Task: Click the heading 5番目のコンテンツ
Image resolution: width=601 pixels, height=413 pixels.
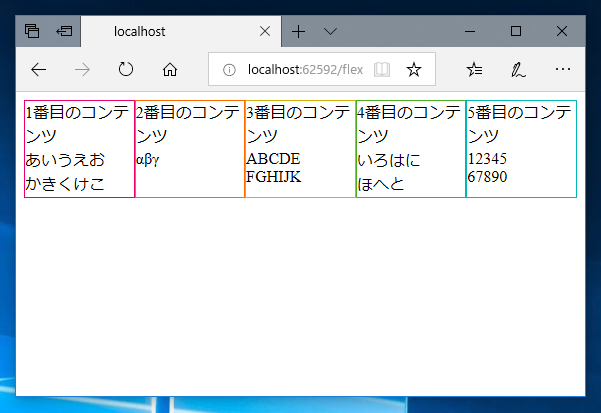Action: 519,124
